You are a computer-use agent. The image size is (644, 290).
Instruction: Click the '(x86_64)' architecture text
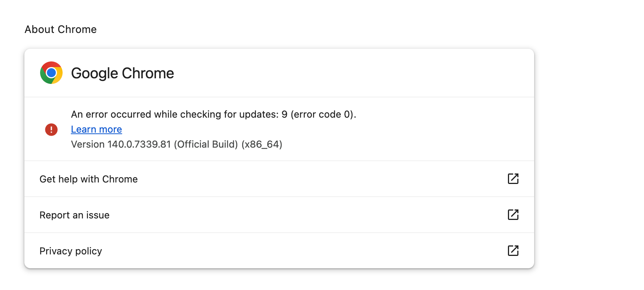(262, 144)
